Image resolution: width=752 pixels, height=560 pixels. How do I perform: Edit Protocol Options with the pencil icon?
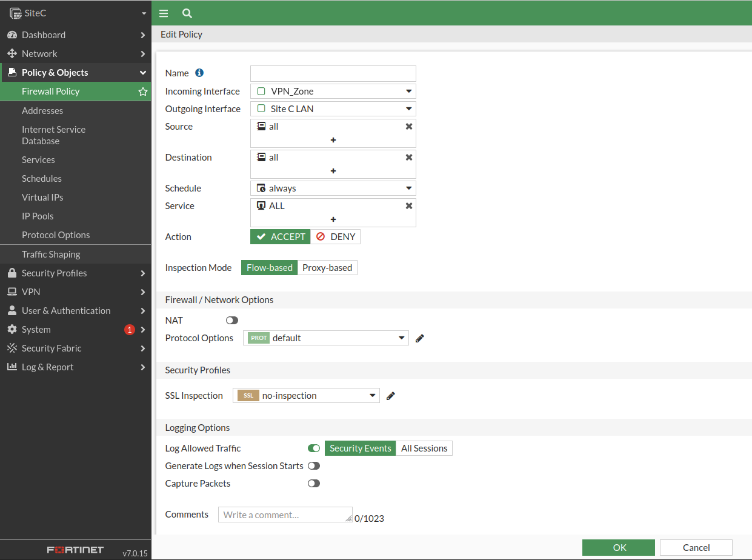pyautogui.click(x=420, y=338)
